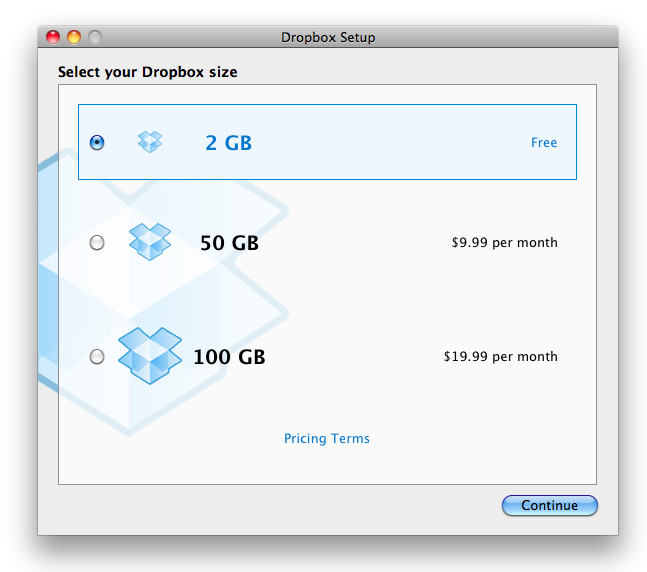Click the "$19.99 per month" price

click(501, 357)
